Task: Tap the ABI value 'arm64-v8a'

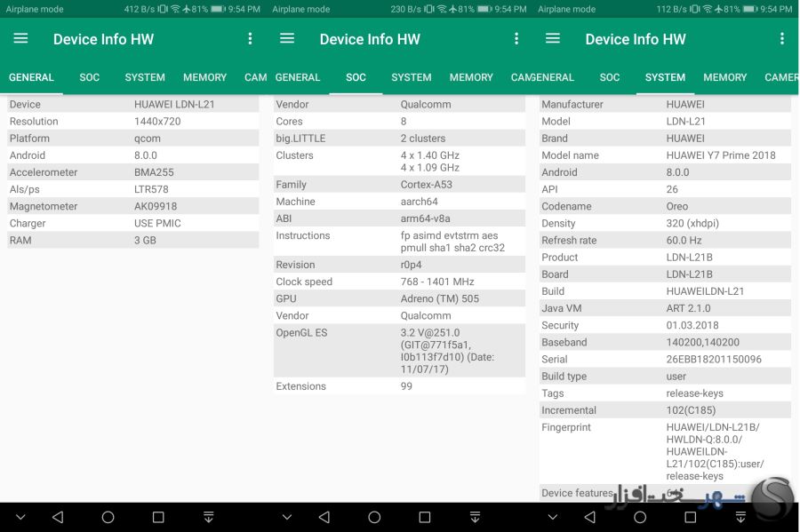Action: (x=425, y=218)
